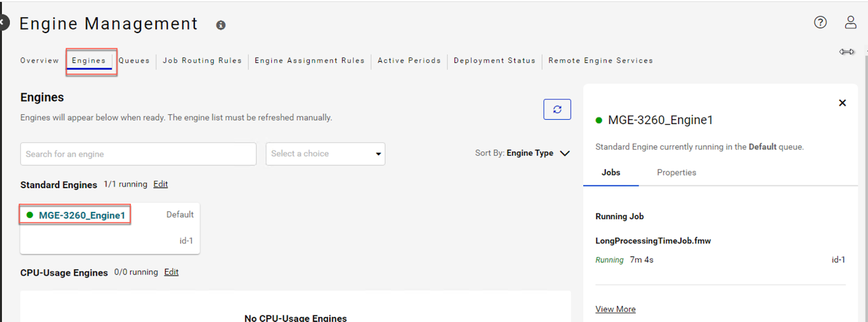Expand the Sort By Engine Type menu
Screen dimensions: 868x322
[x=522, y=153]
